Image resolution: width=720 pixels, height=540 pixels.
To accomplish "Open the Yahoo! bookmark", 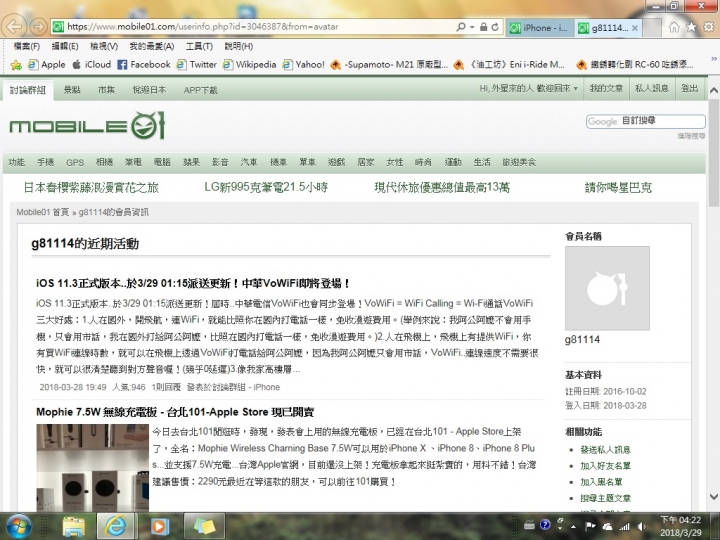I will pyautogui.click(x=304, y=65).
